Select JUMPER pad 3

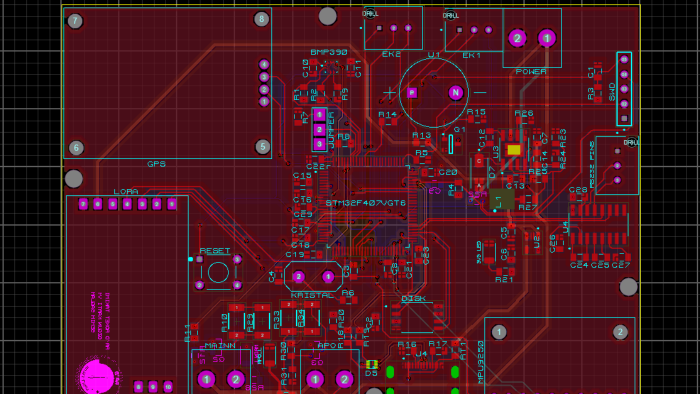pos(319,144)
